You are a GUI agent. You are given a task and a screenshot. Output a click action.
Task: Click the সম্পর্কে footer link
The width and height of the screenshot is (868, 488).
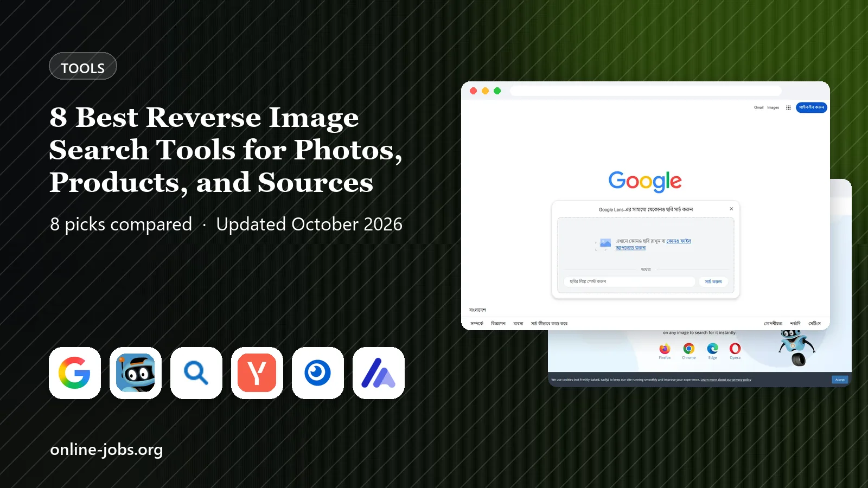(477, 324)
